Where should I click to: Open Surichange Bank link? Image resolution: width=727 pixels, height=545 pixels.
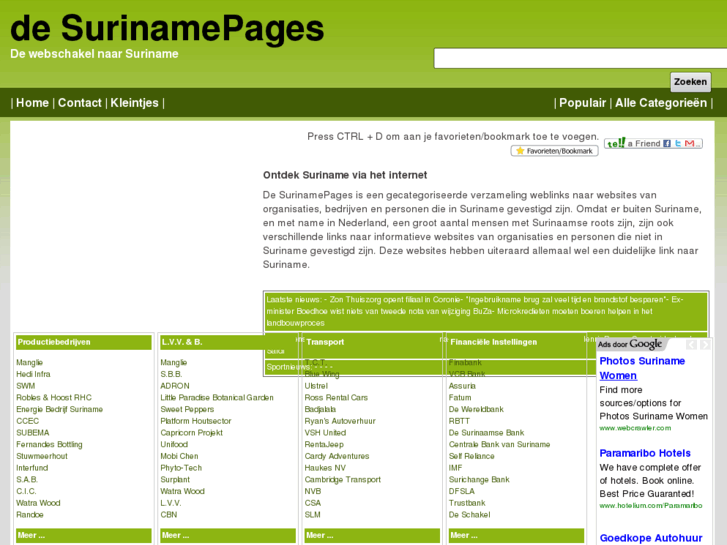click(479, 480)
